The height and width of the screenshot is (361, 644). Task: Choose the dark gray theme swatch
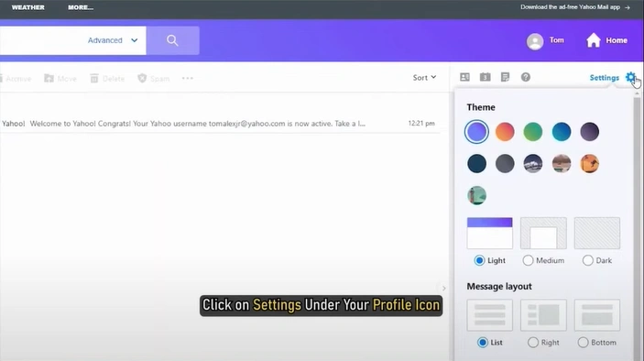pyautogui.click(x=505, y=163)
